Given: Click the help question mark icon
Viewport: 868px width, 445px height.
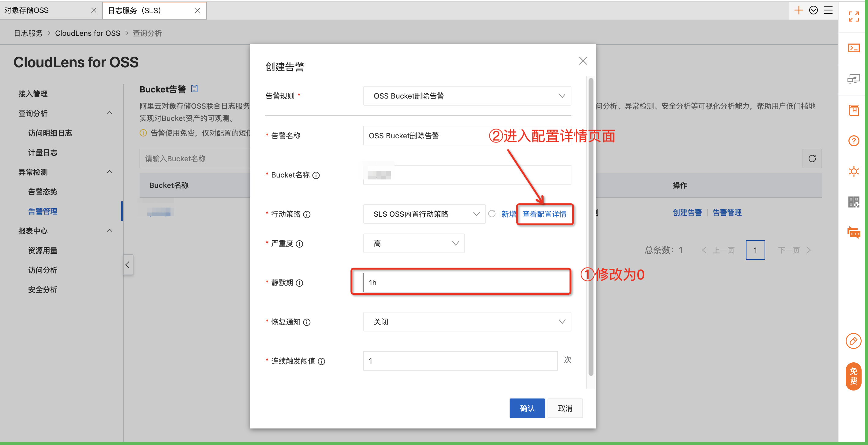Looking at the screenshot, I should tap(854, 140).
